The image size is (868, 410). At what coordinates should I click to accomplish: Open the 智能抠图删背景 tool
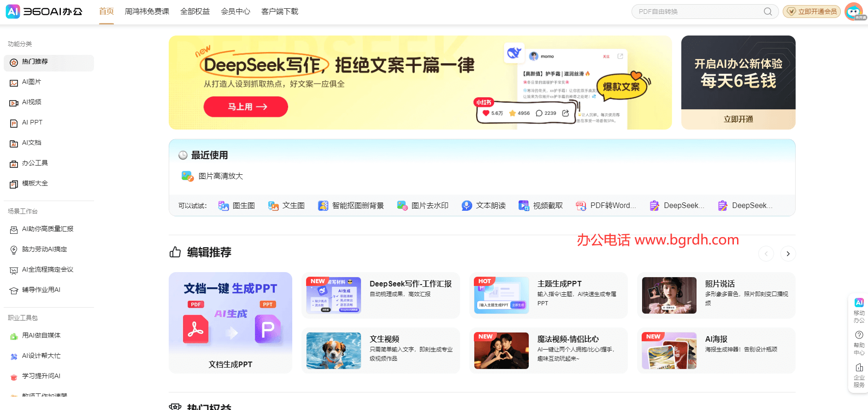(323, 206)
